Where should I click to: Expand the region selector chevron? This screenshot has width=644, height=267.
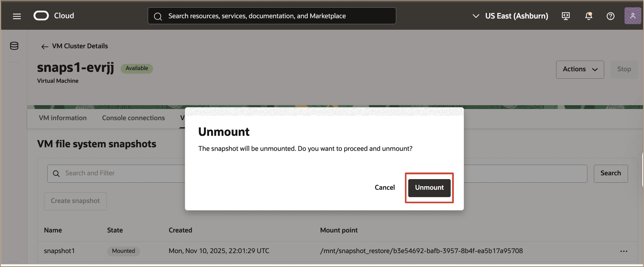pyautogui.click(x=476, y=16)
